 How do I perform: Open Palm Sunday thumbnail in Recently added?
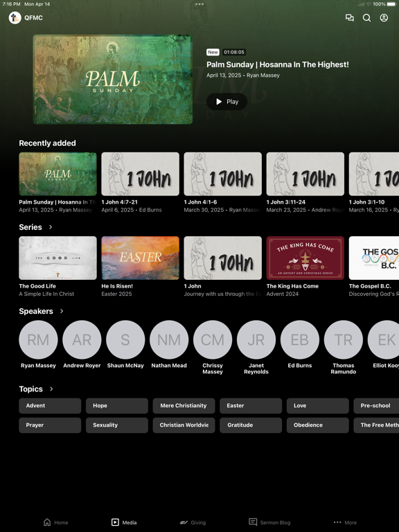click(57, 174)
